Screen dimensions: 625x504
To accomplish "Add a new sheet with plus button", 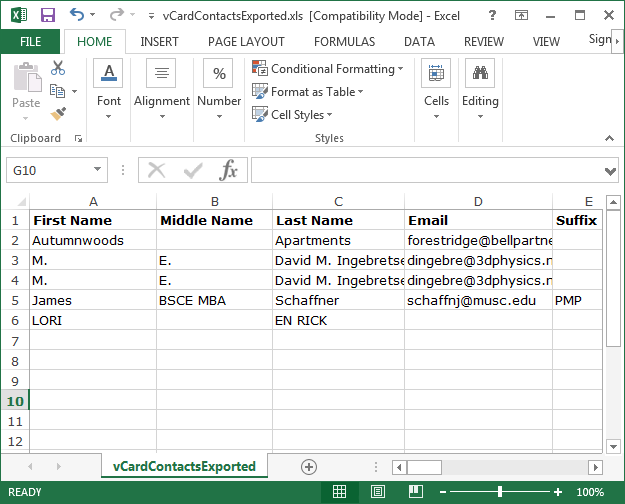I will click(x=309, y=467).
